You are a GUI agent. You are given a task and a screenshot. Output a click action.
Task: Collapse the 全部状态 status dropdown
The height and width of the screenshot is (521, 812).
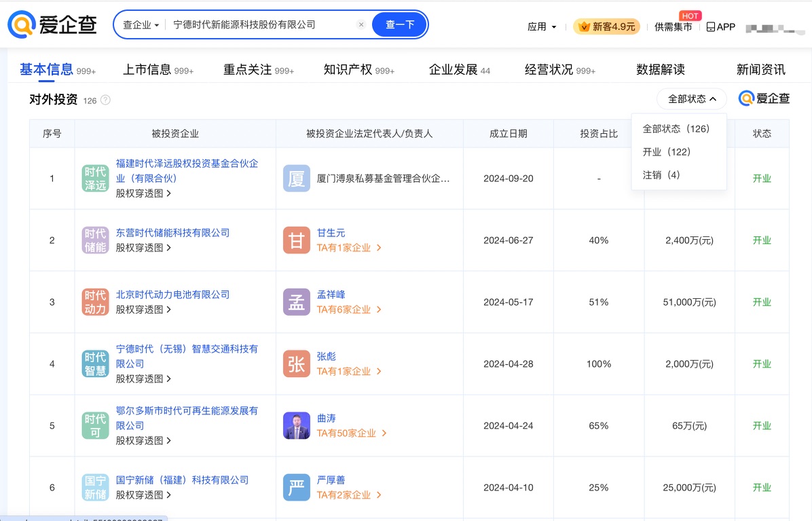click(690, 98)
